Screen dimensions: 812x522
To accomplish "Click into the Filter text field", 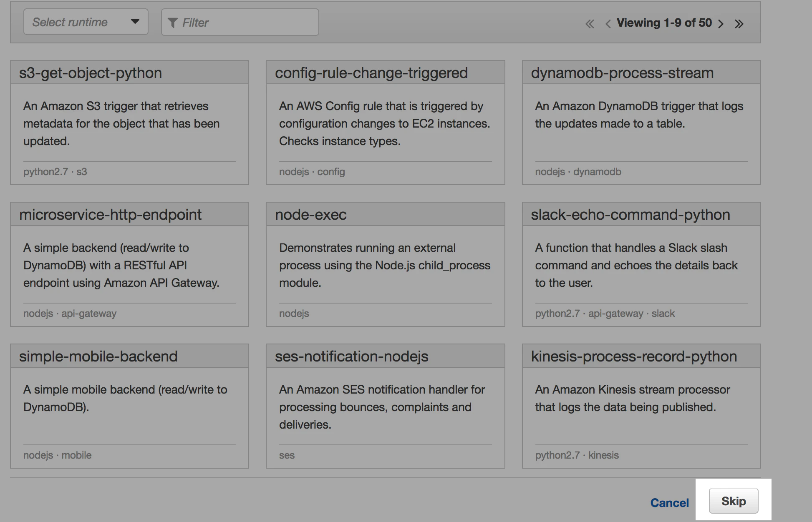I will 240,22.
